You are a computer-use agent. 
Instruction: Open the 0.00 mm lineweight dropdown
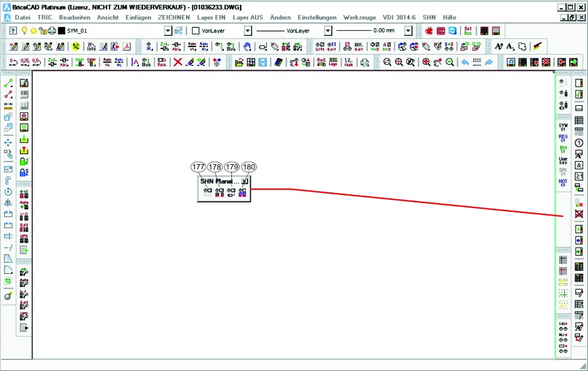pyautogui.click(x=408, y=31)
